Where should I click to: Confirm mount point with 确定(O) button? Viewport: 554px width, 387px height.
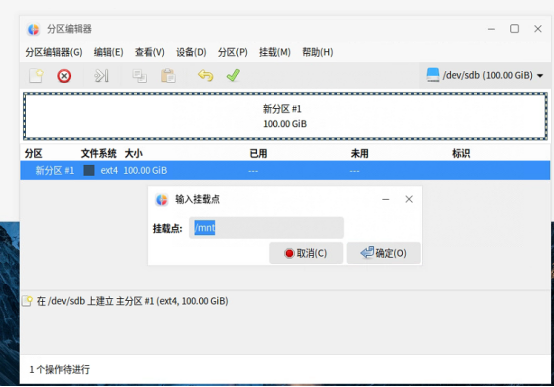click(x=384, y=253)
